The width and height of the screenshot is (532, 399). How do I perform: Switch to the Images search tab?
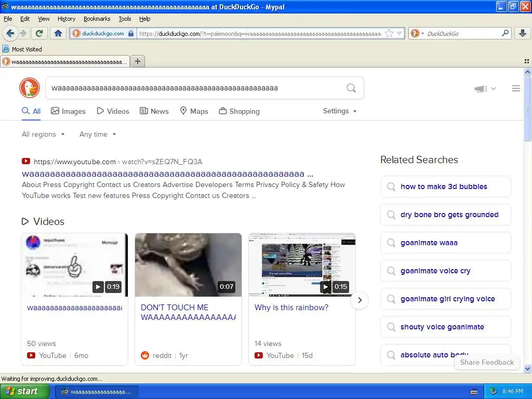(x=68, y=111)
